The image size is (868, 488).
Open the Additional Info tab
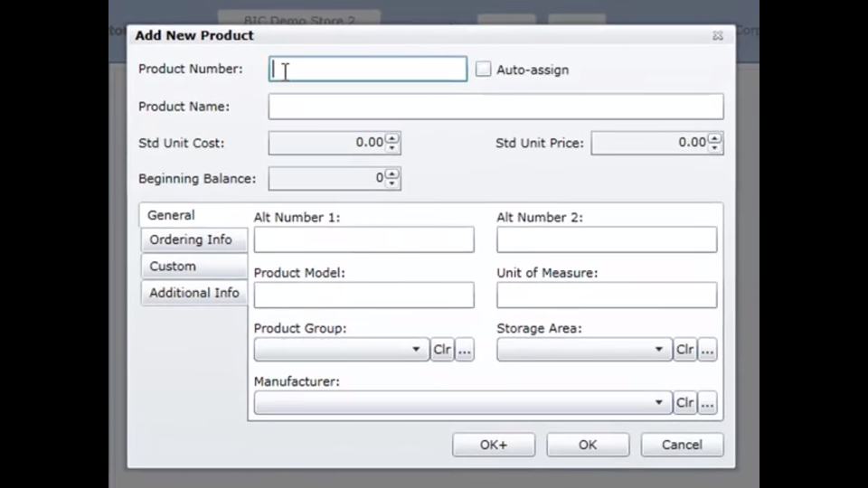pos(194,293)
